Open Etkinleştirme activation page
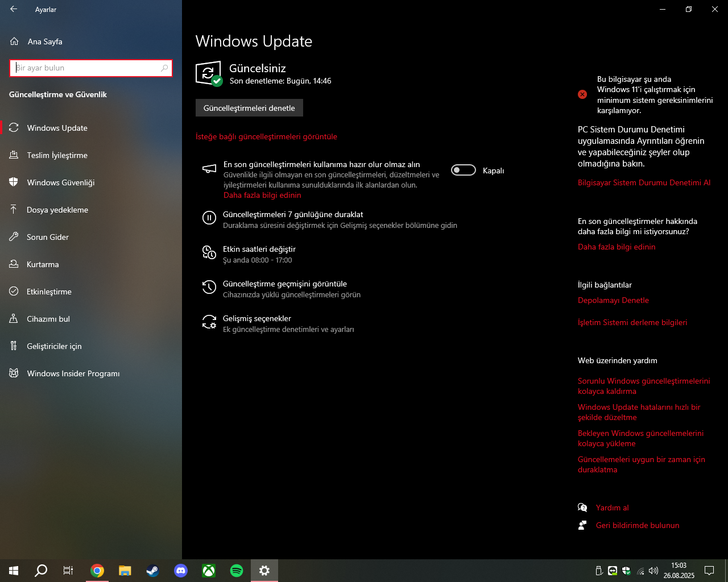Viewport: 728px width, 582px height. [x=49, y=292]
